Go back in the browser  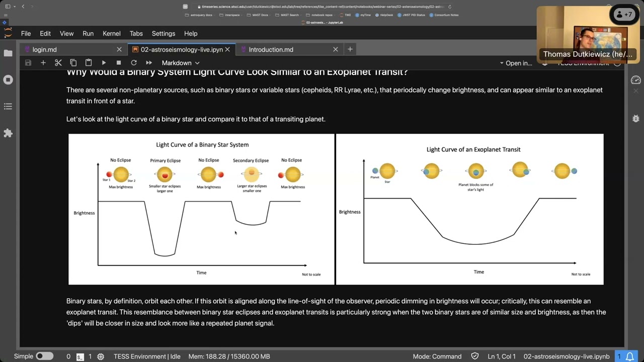pyautogui.click(x=23, y=7)
